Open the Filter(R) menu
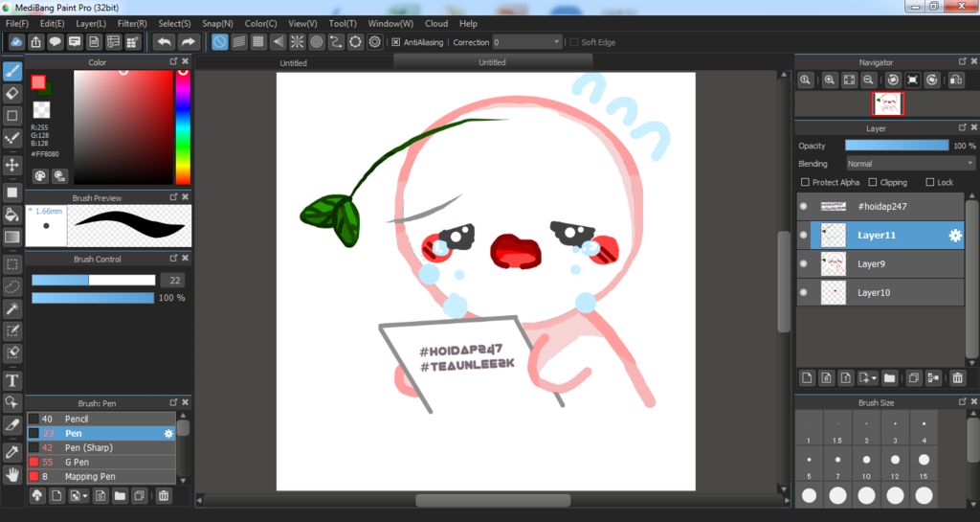980x522 pixels. click(132, 23)
